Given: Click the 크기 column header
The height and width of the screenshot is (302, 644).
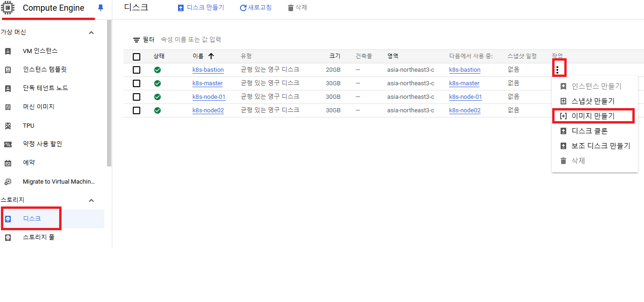Looking at the screenshot, I should pyautogui.click(x=335, y=56).
